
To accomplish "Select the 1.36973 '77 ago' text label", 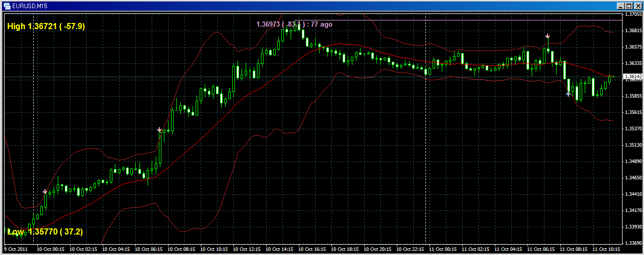I will pos(294,24).
